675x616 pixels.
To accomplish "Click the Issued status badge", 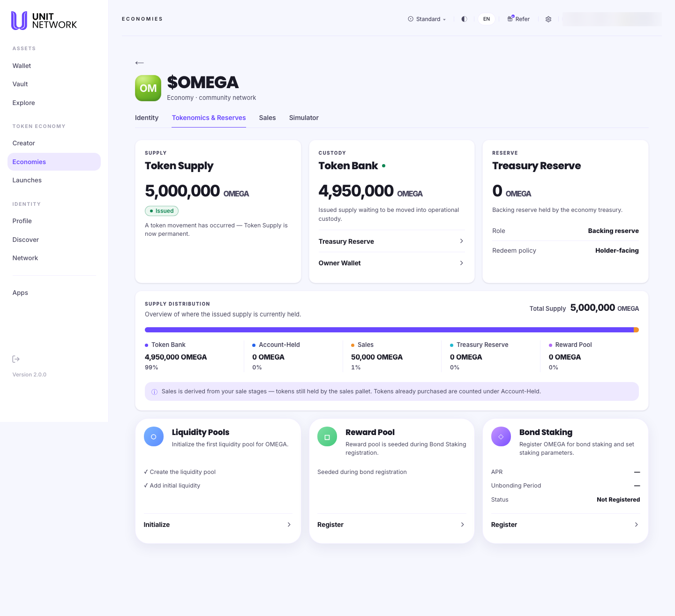I will click(x=162, y=211).
